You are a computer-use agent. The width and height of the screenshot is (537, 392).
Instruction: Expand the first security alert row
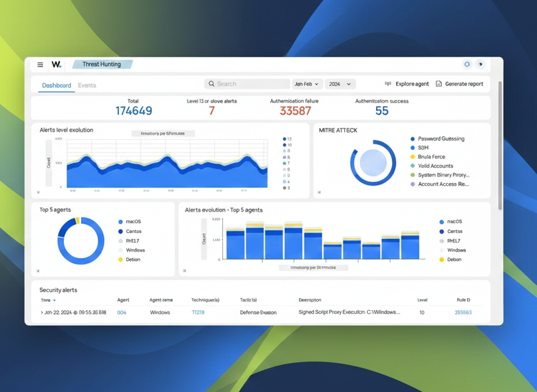tap(41, 312)
